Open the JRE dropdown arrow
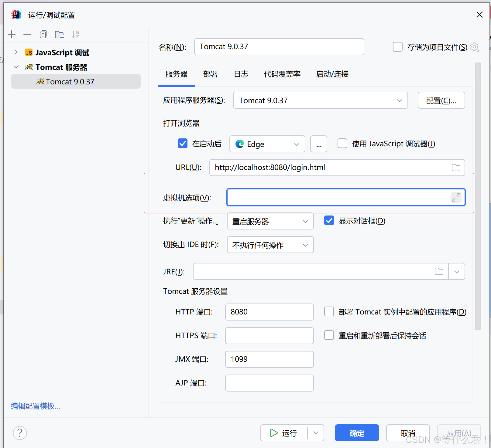Screen dimensions: 491x448 click(x=457, y=271)
